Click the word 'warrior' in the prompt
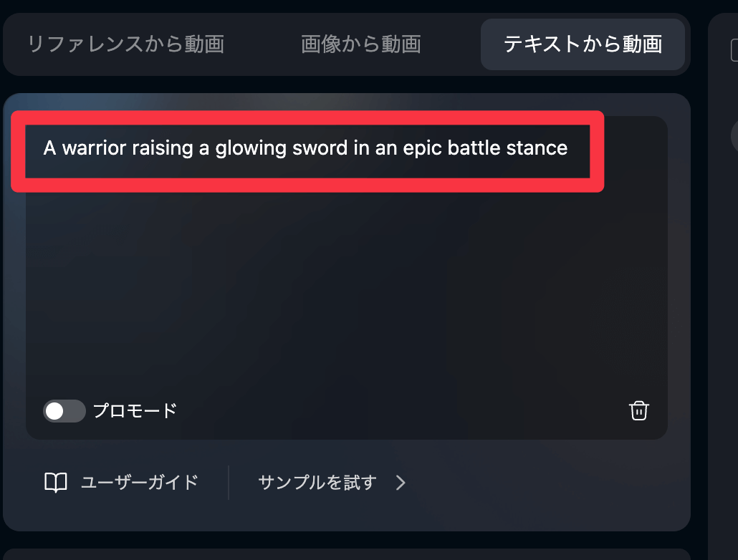This screenshot has width=738, height=560. [x=92, y=148]
